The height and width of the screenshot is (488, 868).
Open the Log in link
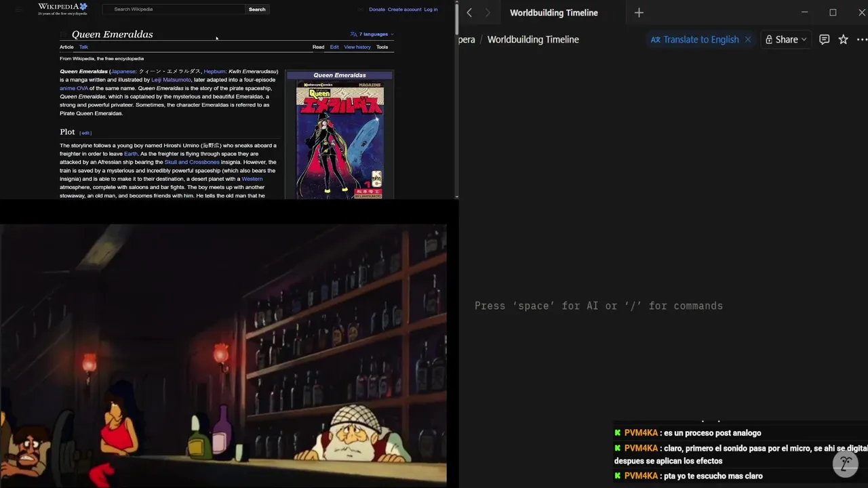431,9
